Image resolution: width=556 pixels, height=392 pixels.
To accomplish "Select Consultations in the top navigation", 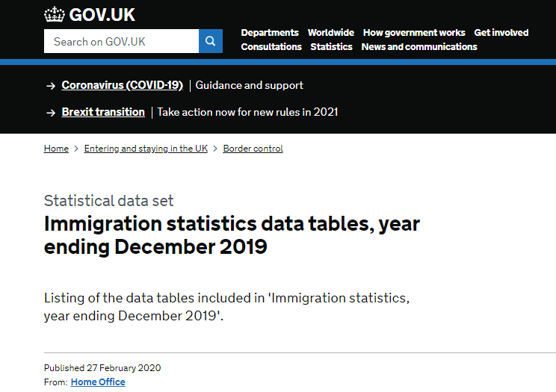I will (x=271, y=47).
